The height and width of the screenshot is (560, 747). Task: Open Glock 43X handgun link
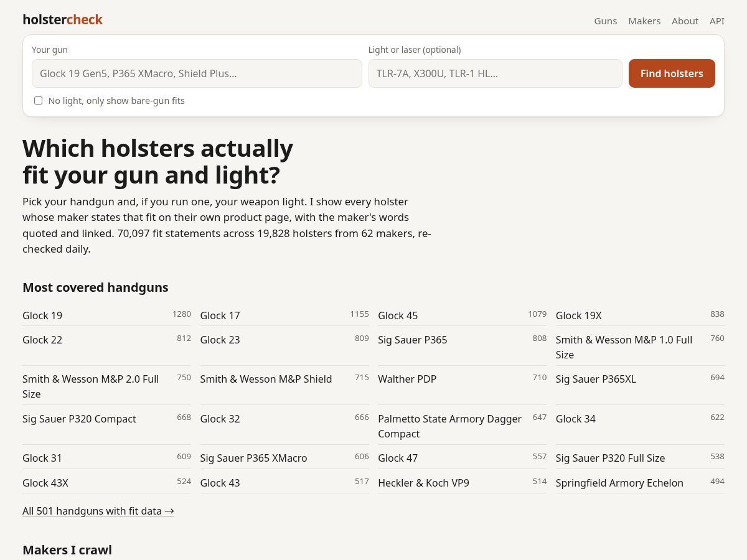[45, 483]
